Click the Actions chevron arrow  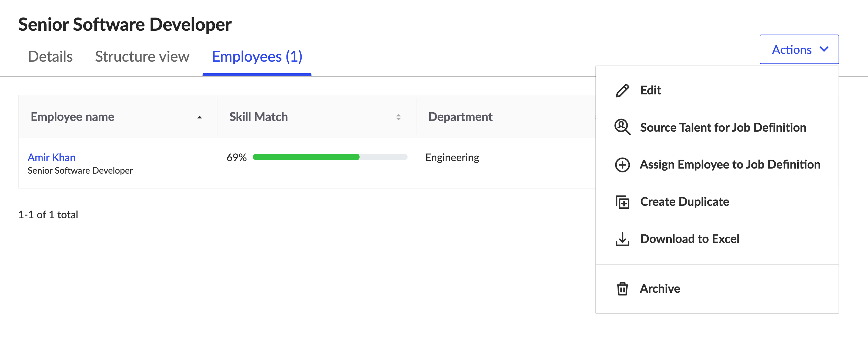coord(824,49)
